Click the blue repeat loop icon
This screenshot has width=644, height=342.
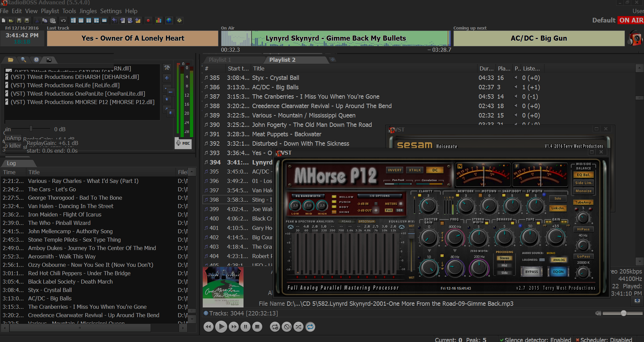(310, 327)
